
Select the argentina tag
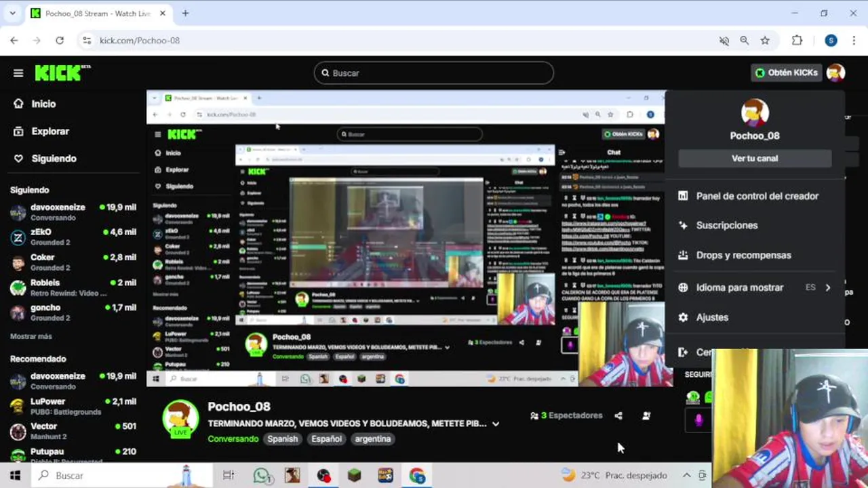click(373, 439)
